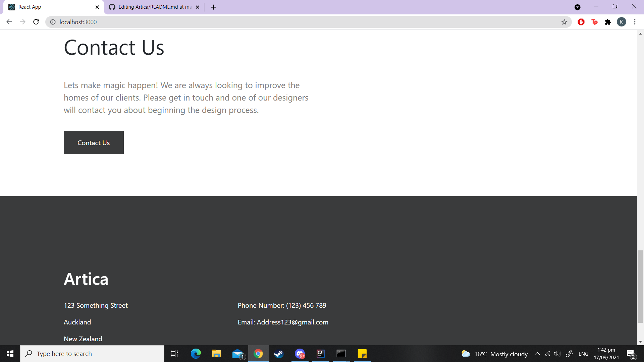Click the profile avatar K
Screen dimensions: 644x362
click(622, 22)
